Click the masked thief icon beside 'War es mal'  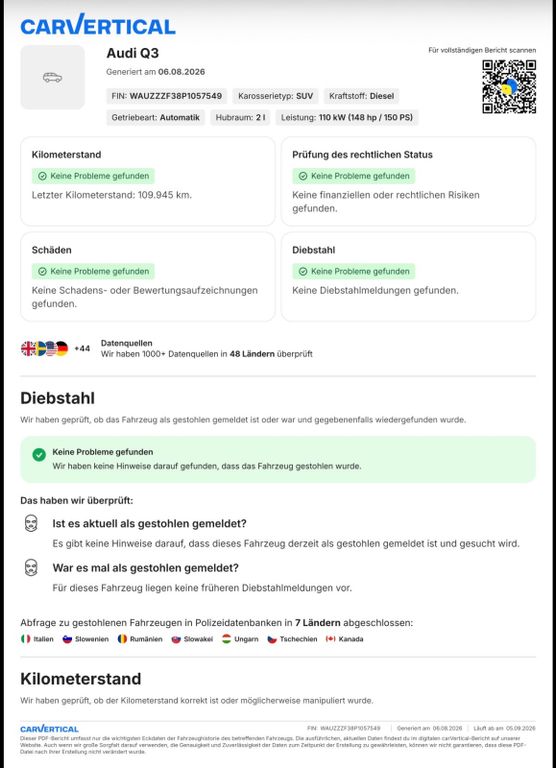tap(31, 568)
